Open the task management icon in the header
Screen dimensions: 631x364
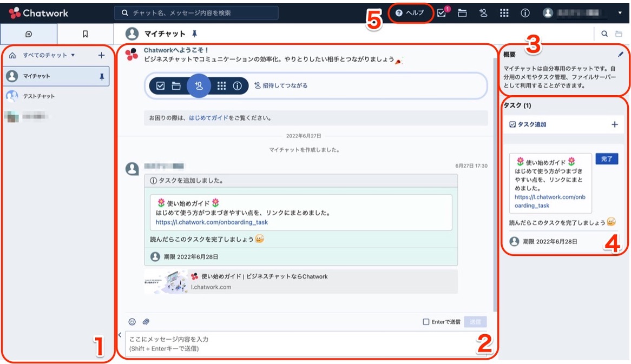pos(442,13)
